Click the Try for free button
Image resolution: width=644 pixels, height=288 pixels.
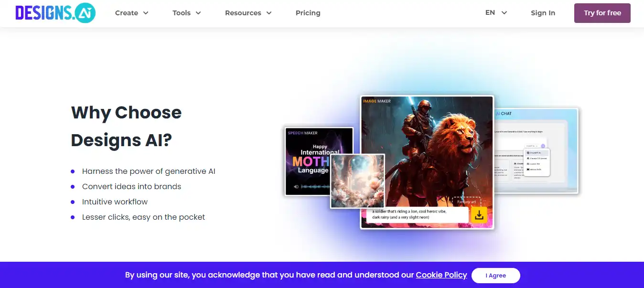pyautogui.click(x=602, y=13)
